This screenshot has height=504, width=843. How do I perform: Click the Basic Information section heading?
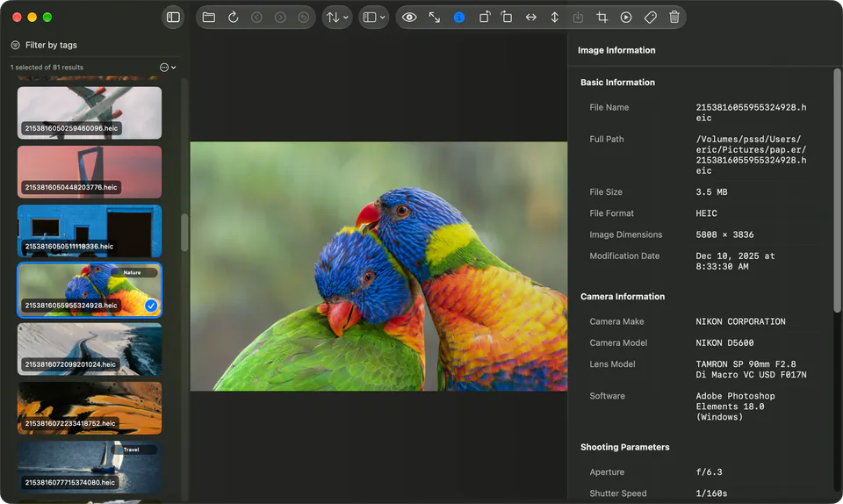pos(617,83)
